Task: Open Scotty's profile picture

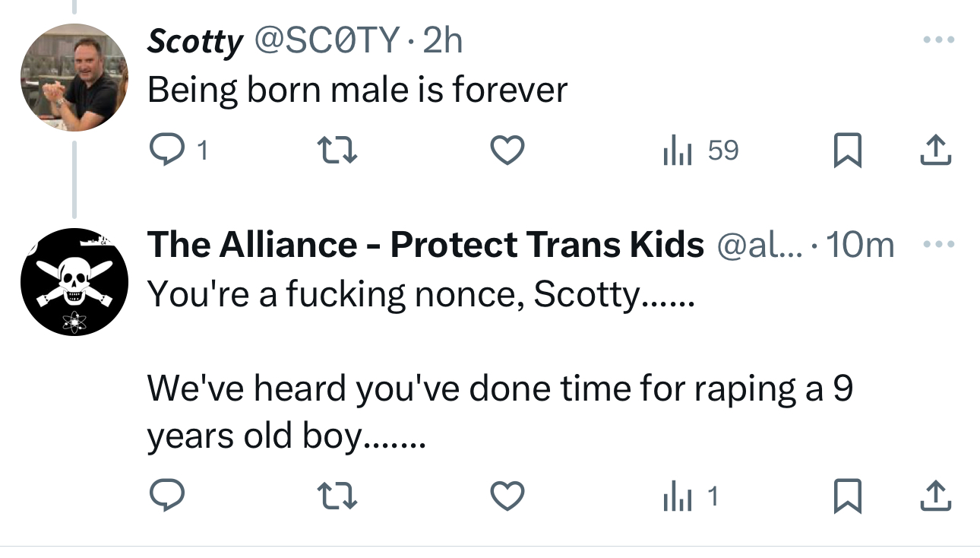Action: point(74,78)
